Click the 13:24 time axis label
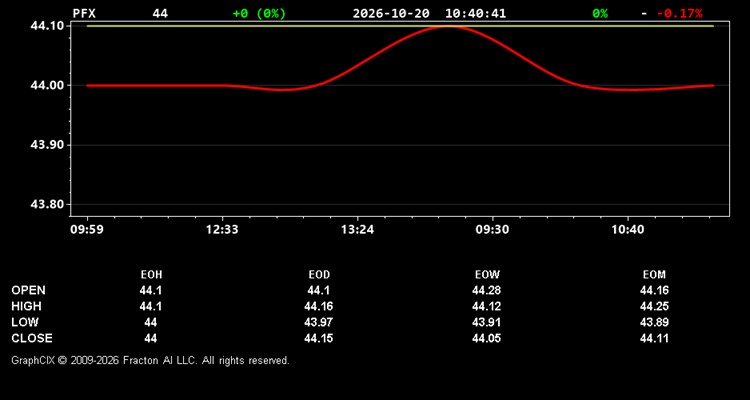The width and height of the screenshot is (750, 400). [358, 230]
